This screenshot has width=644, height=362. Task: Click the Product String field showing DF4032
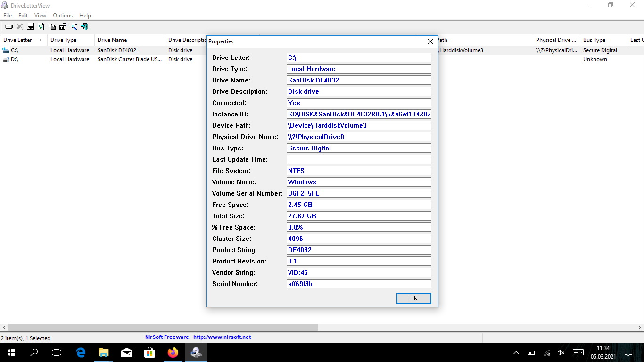point(359,250)
